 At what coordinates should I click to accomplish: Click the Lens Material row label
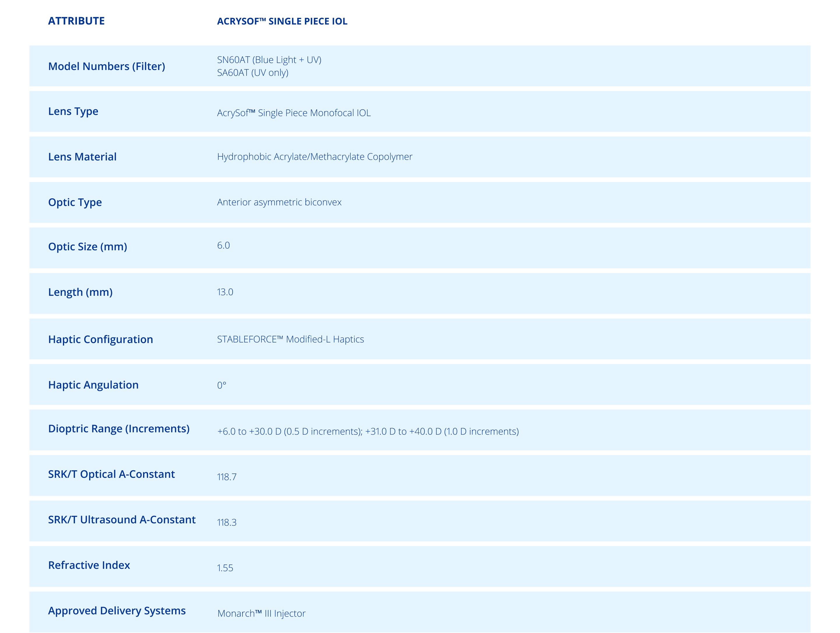[82, 157]
